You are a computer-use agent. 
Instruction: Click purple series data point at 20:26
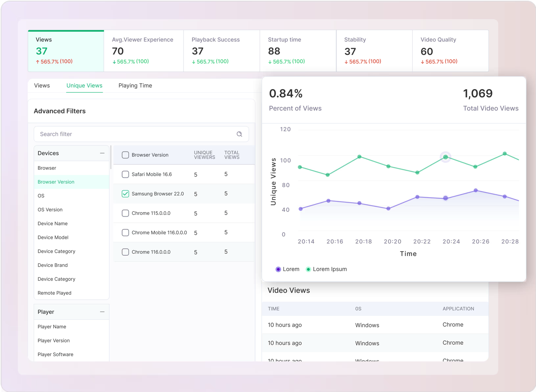coord(476,190)
